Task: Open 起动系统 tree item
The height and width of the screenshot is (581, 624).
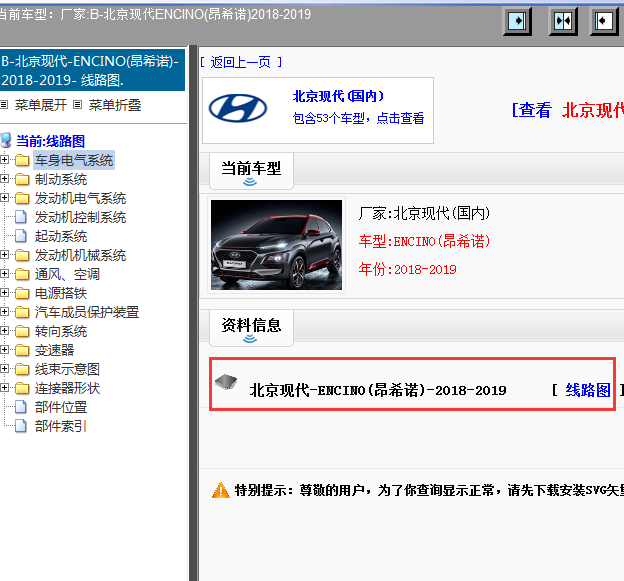Action: click(x=60, y=236)
